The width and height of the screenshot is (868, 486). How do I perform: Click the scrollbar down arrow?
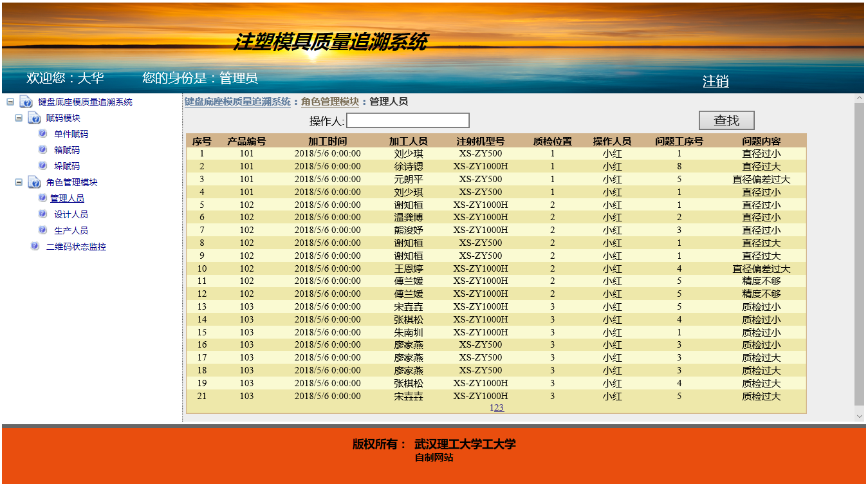[x=859, y=416]
